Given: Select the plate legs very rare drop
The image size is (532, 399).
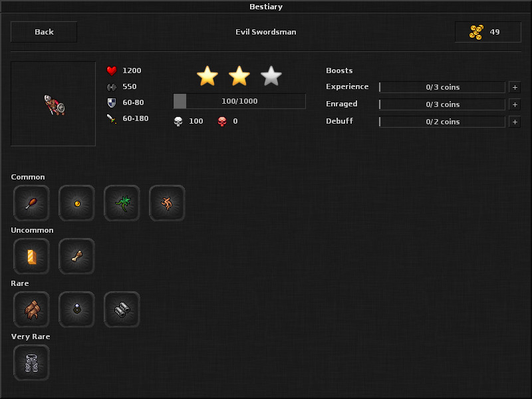Looking at the screenshot, I should (31, 362).
